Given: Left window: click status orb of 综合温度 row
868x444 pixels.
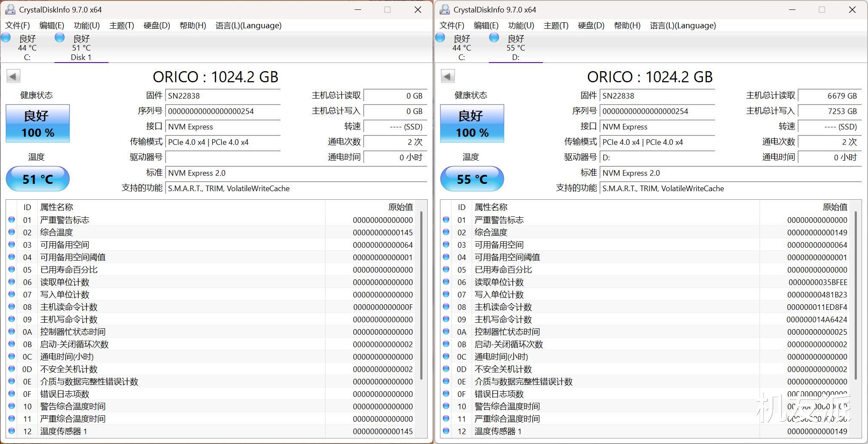Looking at the screenshot, I should click(x=12, y=232).
